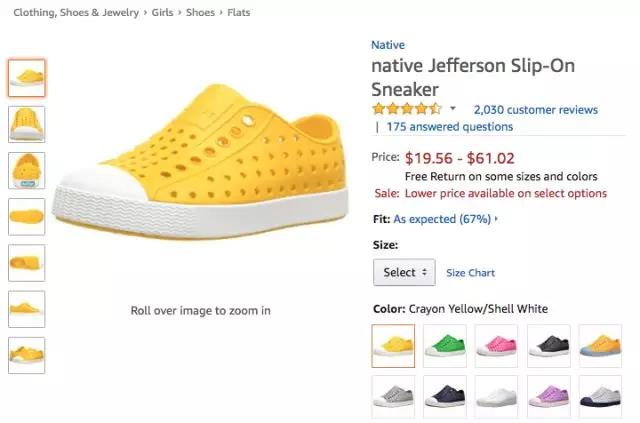The width and height of the screenshot is (640, 423).
Task: Open the 2,030 customer reviews link
Action: 535,110
